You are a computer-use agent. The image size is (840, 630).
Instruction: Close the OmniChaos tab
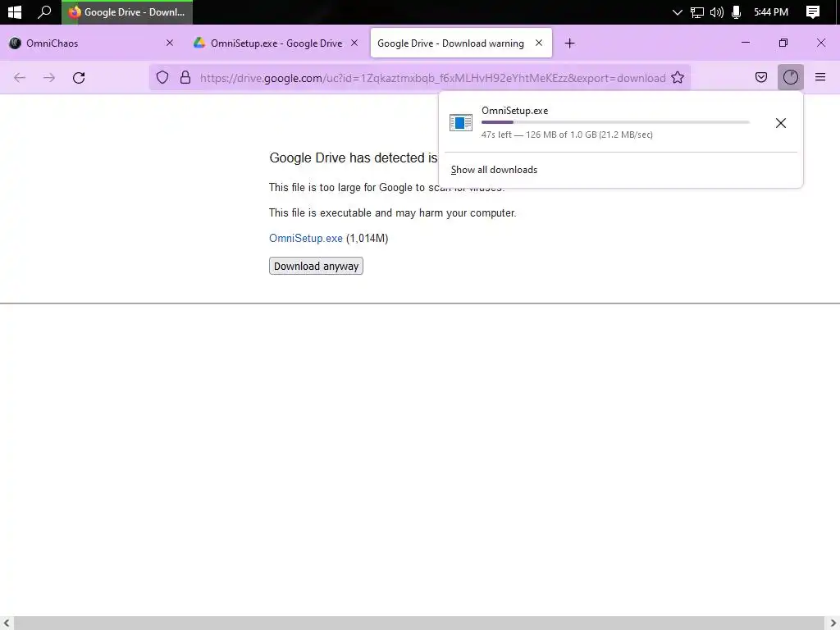pos(170,43)
